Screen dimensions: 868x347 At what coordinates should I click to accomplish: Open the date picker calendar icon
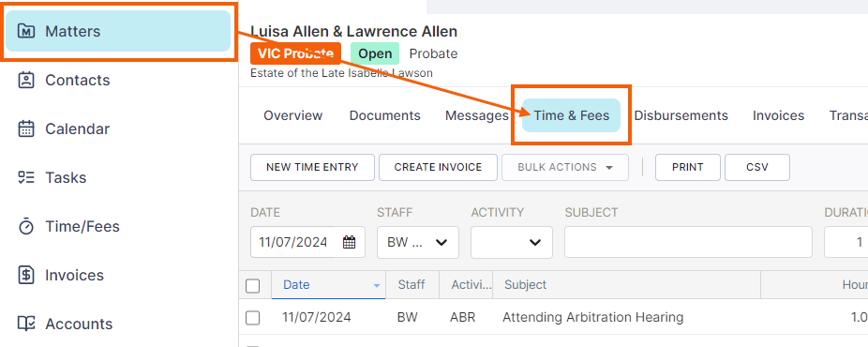coord(349,242)
